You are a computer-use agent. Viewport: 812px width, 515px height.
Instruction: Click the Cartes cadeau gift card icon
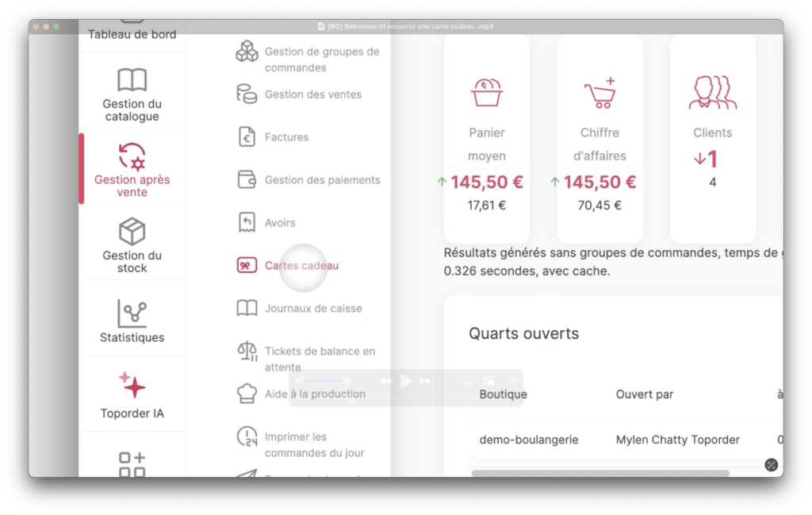coord(247,265)
